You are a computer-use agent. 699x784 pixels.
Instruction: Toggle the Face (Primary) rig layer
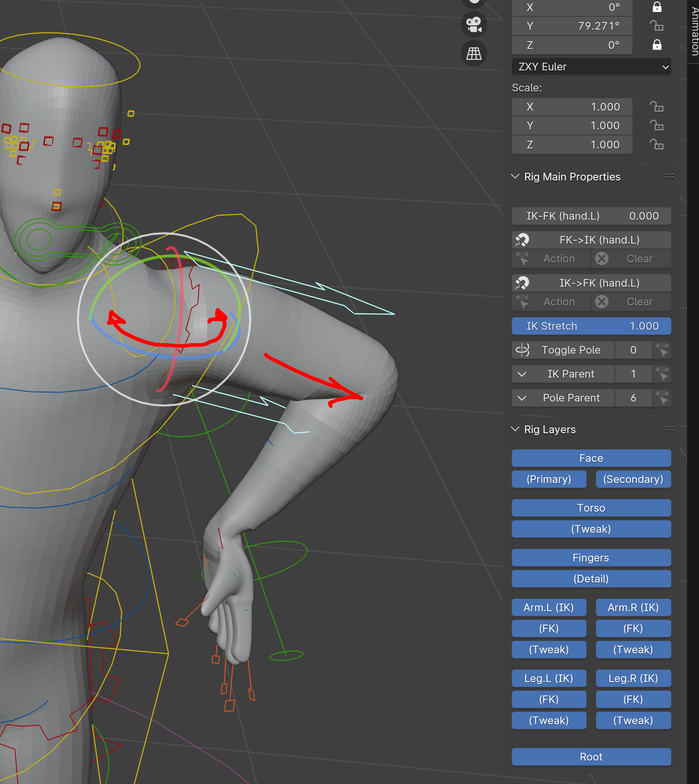(549, 479)
